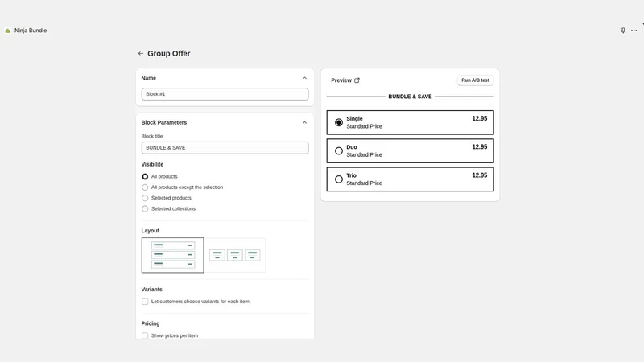The image size is (644, 362).
Task: Click the Layout heading
Action: pyautogui.click(x=150, y=231)
